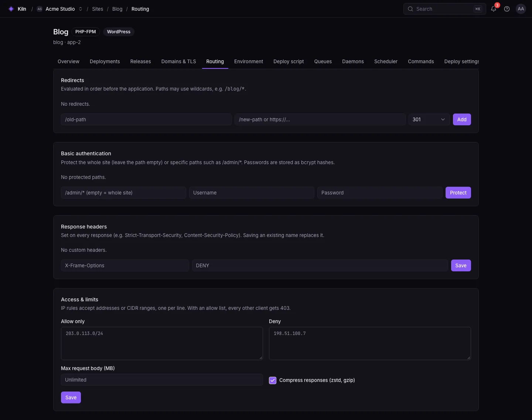Switch to the Queues tab
This screenshot has width=532, height=420.
point(323,61)
